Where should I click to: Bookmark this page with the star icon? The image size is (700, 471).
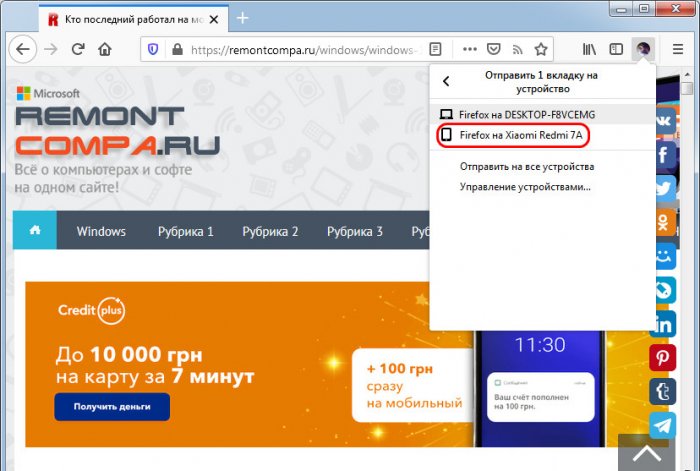coord(541,48)
